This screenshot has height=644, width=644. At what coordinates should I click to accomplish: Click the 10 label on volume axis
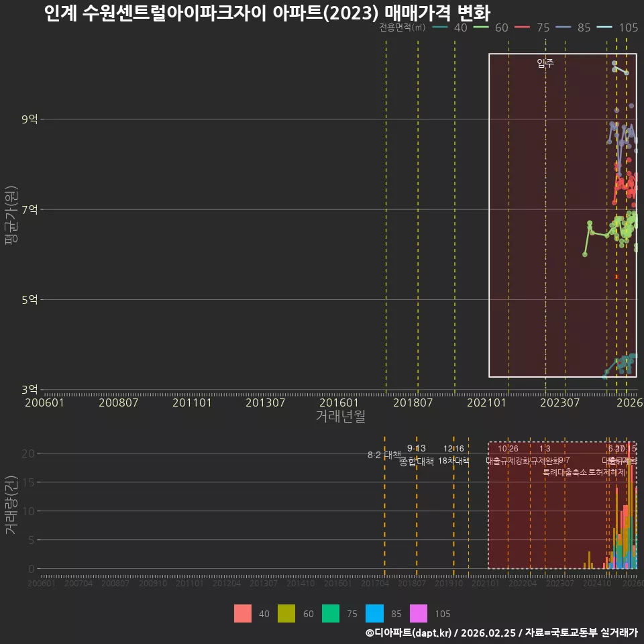(28, 511)
